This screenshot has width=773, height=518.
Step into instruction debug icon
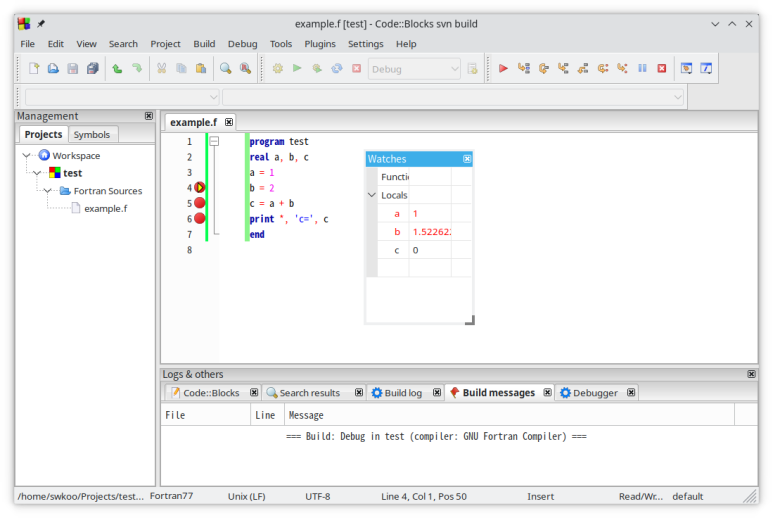[622, 69]
